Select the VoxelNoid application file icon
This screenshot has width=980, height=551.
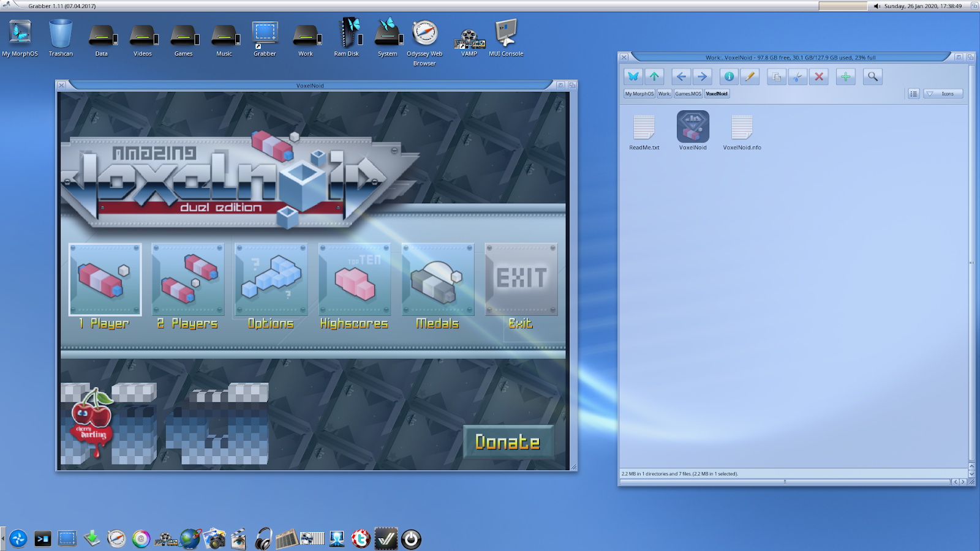[x=693, y=130]
